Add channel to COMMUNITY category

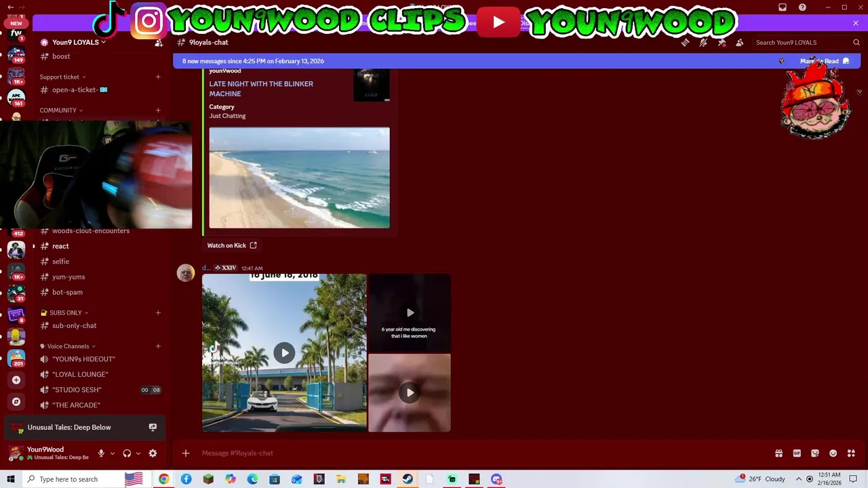[158, 110]
